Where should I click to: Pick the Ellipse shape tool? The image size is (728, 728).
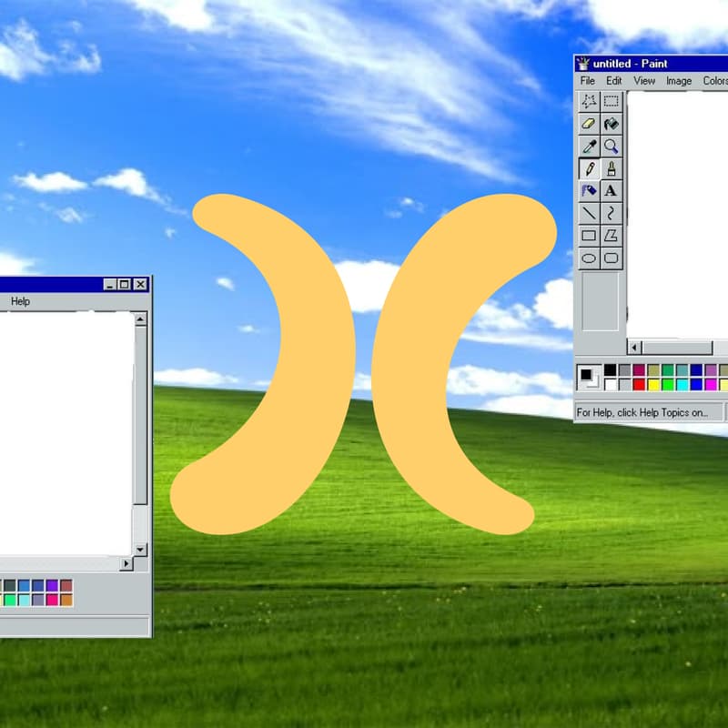589,258
